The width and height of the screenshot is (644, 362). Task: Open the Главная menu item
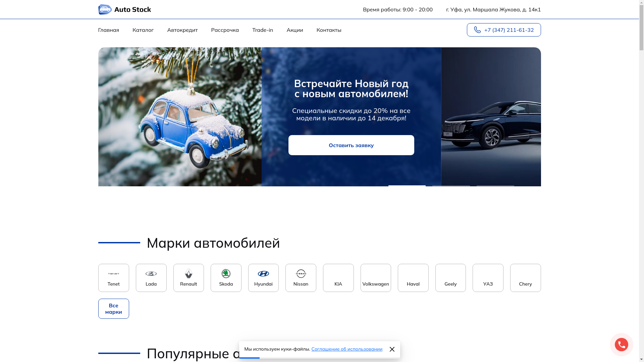pyautogui.click(x=109, y=30)
